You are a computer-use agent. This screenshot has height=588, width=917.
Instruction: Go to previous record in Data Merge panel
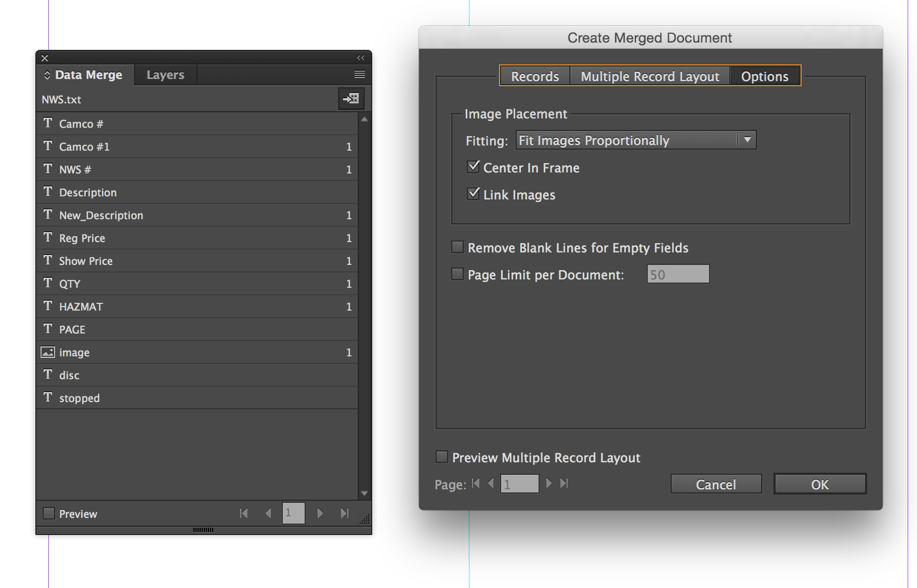(x=268, y=513)
